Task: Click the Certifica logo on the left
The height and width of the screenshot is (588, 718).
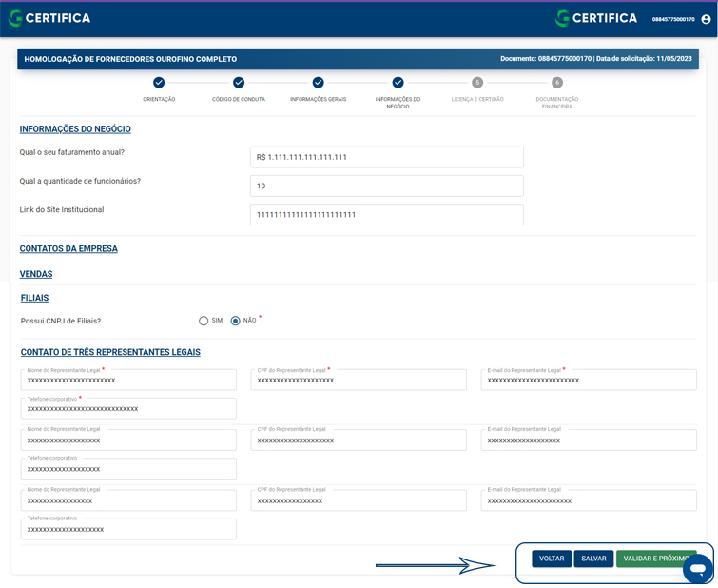Action: tap(49, 18)
